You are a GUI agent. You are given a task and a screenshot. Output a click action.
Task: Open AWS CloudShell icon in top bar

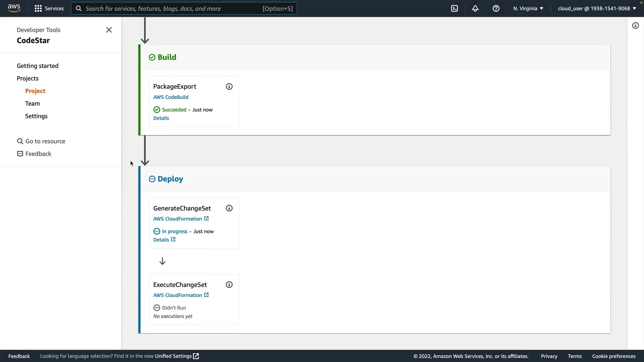[x=454, y=8]
